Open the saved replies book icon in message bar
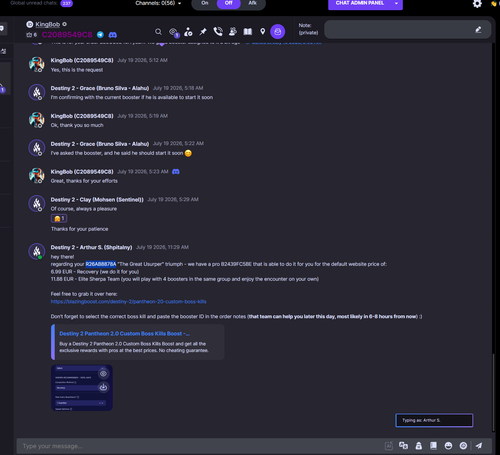Screen dimensions: 500x455 pyautogui.click(x=433, y=446)
